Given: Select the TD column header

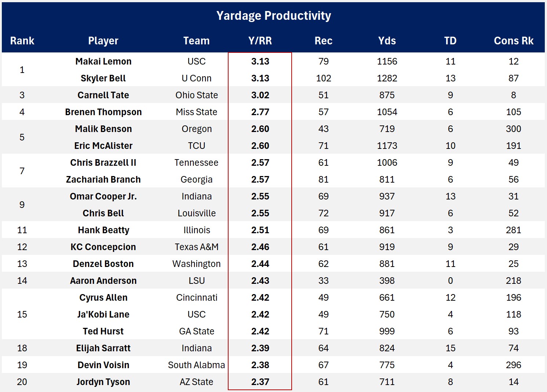Looking at the screenshot, I should (450, 41).
